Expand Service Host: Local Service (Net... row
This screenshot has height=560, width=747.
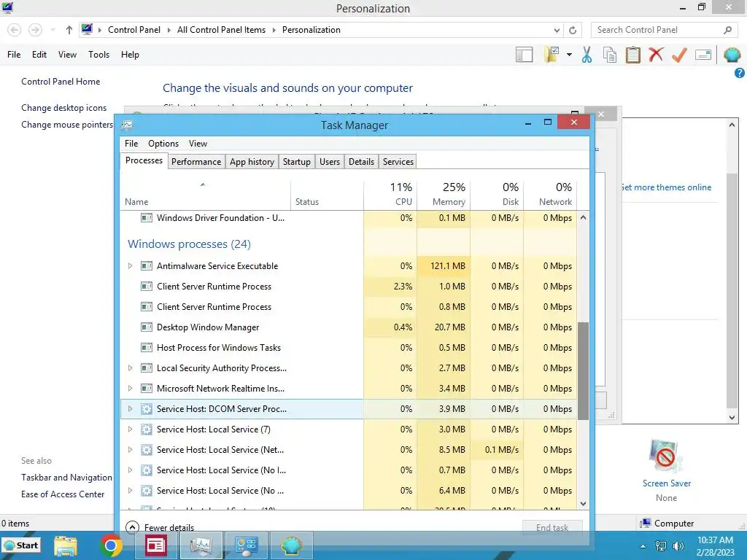click(130, 450)
